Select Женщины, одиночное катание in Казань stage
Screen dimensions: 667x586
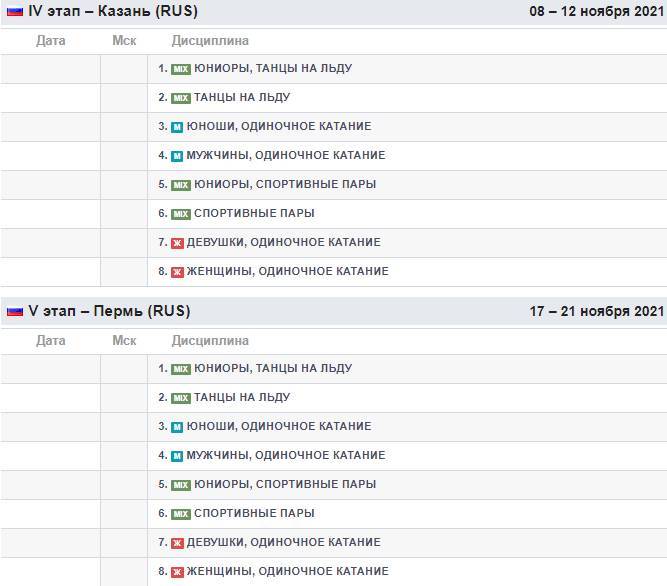(x=287, y=272)
